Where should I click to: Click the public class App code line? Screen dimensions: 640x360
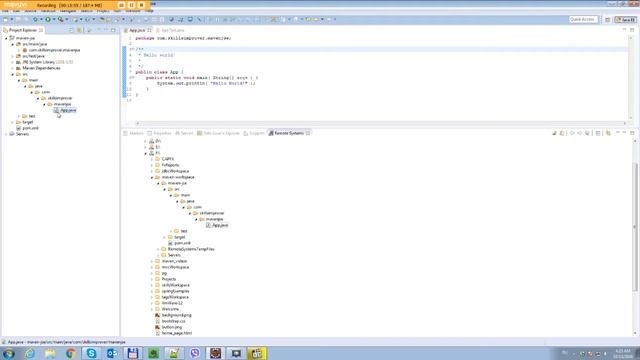tap(160, 72)
